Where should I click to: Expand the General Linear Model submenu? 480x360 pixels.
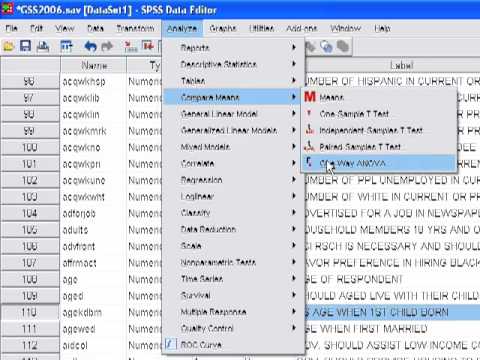[x=233, y=114]
